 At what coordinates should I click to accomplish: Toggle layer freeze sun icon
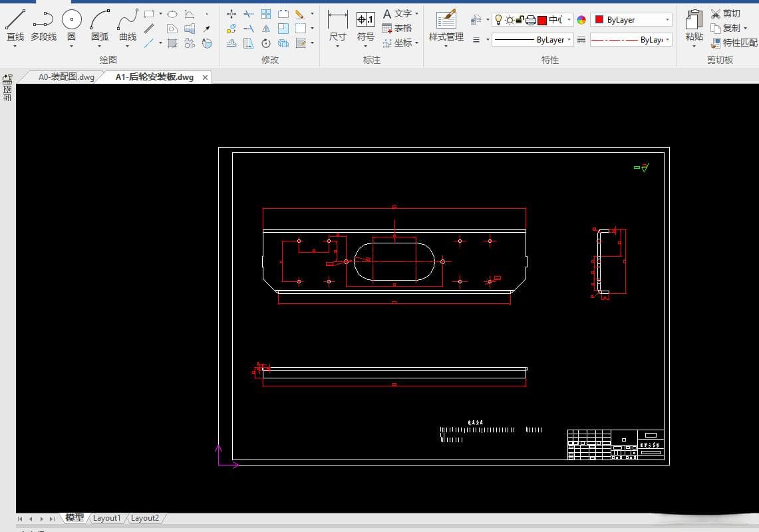click(x=510, y=20)
